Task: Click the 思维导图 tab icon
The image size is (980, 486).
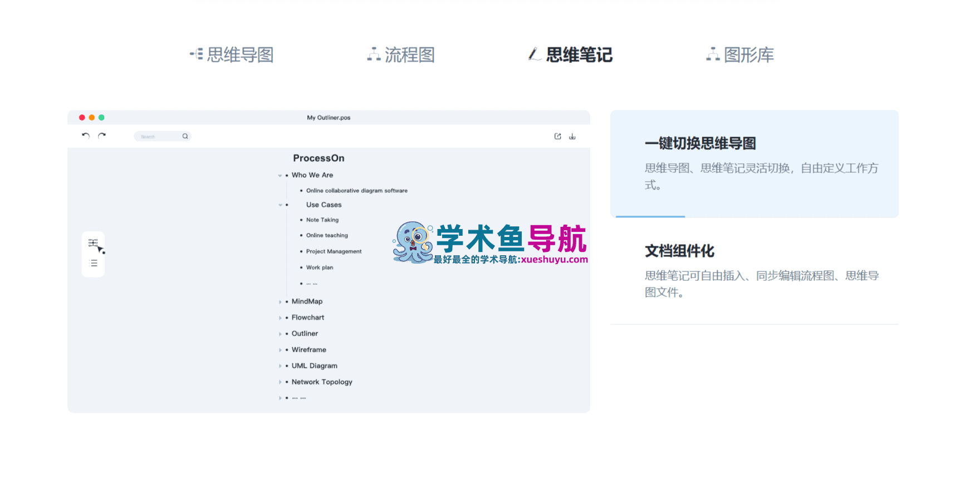Action: pos(196,54)
